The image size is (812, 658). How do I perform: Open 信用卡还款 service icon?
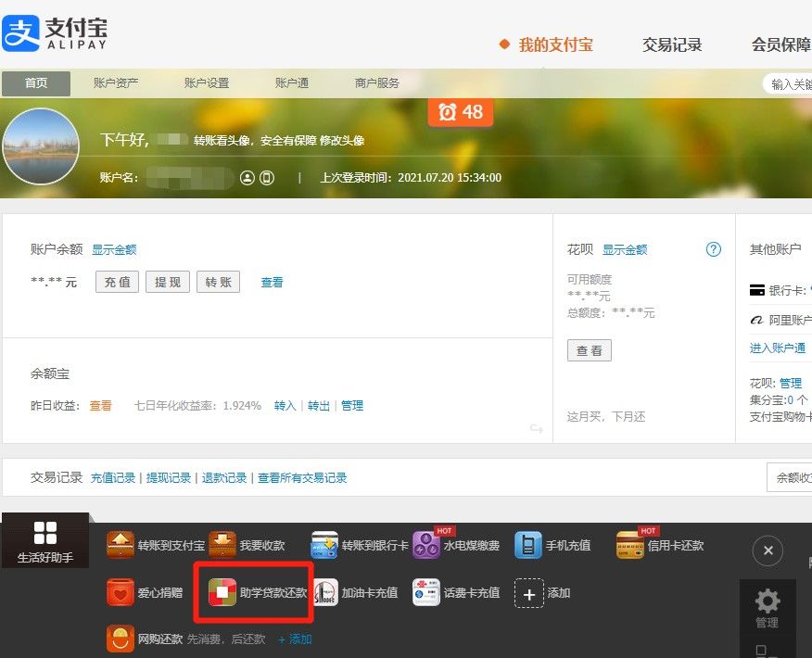click(x=629, y=545)
